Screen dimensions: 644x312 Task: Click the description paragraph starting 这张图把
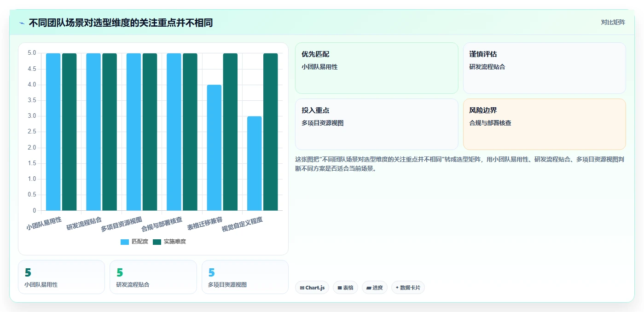click(x=459, y=164)
